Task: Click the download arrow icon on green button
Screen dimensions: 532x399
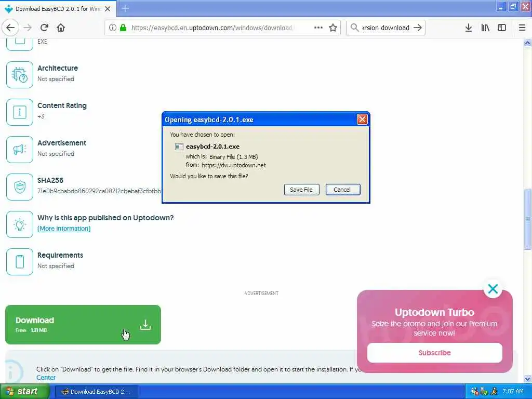Action: tap(145, 325)
